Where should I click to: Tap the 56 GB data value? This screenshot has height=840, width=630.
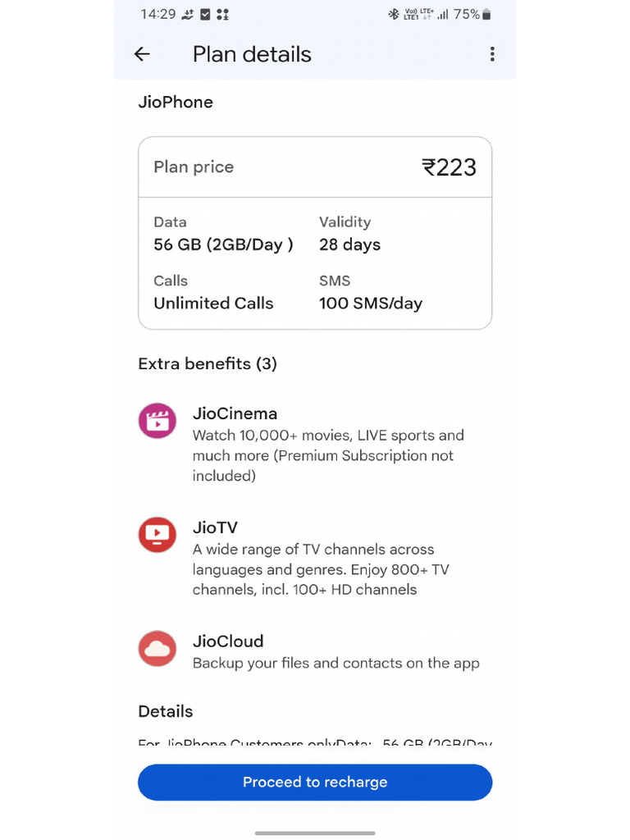[x=223, y=244]
